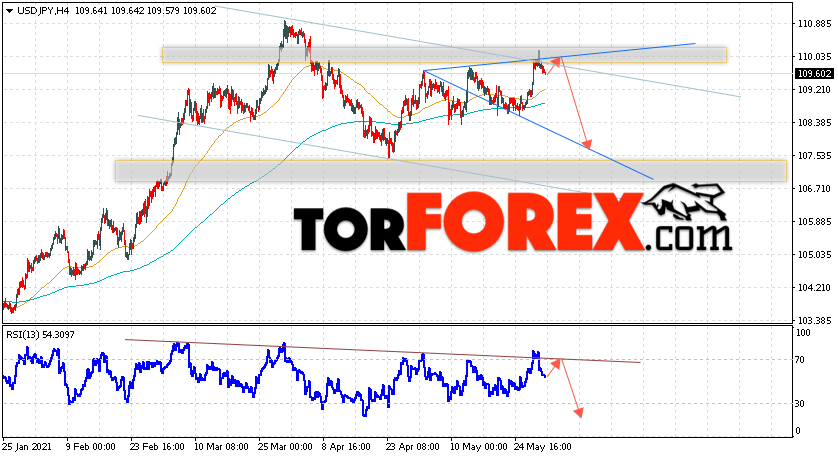
Task: Select the 8 Apr 16:00 date label
Action: (x=346, y=447)
